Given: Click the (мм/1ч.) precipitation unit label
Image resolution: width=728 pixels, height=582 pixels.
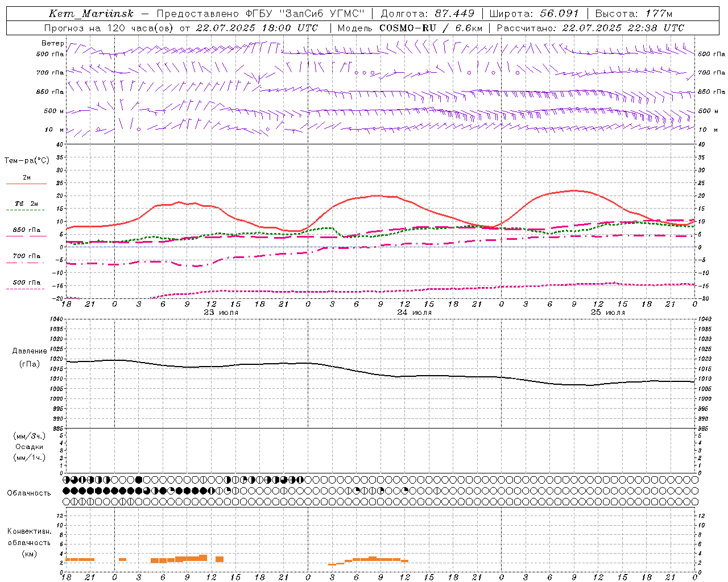Looking at the screenshot, I should point(30,458).
